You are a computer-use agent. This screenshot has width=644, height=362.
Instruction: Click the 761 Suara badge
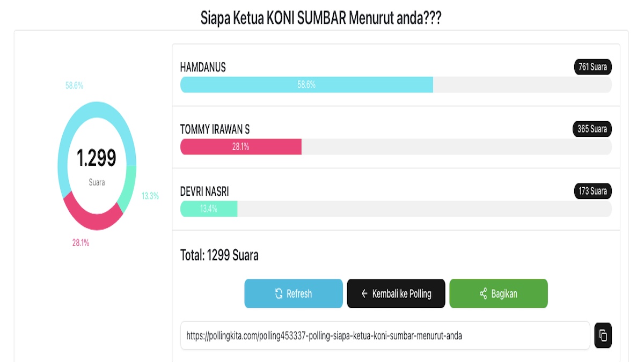coord(592,67)
